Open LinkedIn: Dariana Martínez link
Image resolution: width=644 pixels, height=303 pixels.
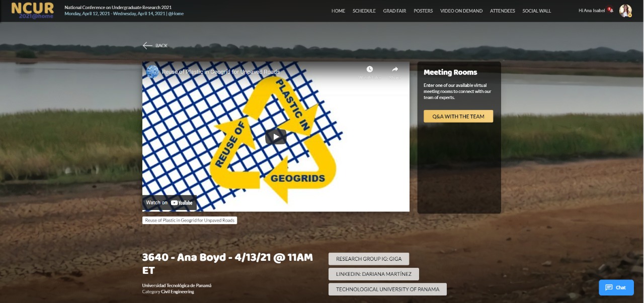coord(374,274)
